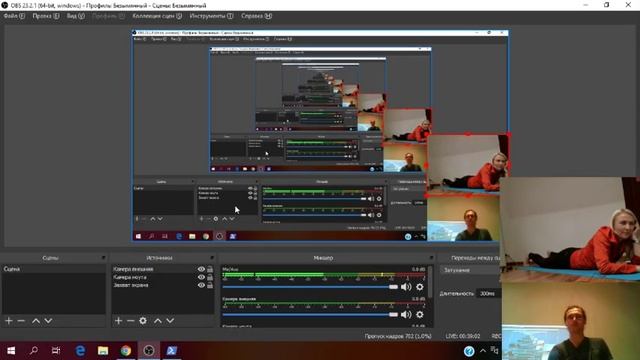Image resolution: width=640 pixels, height=360 pixels.
Task: Open the Файл menu
Action: point(14,16)
